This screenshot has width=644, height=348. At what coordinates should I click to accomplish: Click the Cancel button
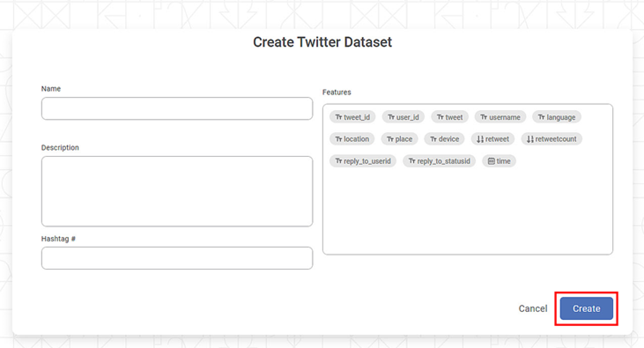533,308
